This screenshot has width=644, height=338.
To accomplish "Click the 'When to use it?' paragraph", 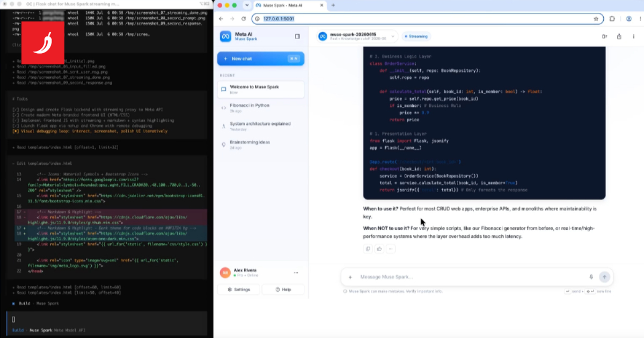I will tap(480, 212).
